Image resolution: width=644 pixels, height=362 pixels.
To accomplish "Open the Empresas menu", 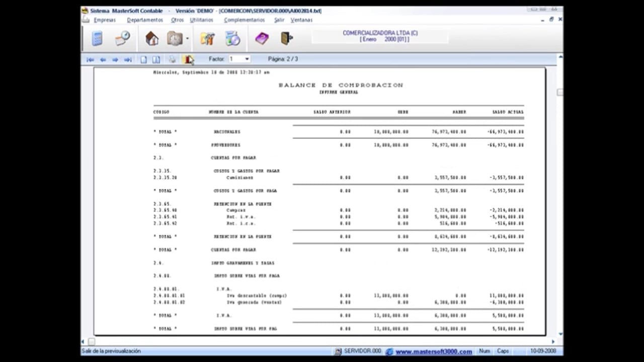I will pos(104,20).
